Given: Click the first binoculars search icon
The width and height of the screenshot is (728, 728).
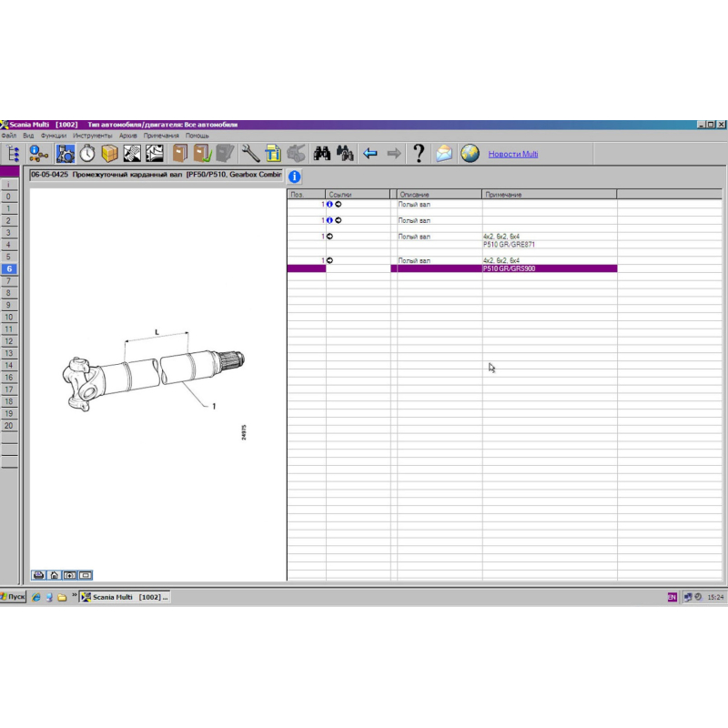Looking at the screenshot, I should click(x=321, y=153).
